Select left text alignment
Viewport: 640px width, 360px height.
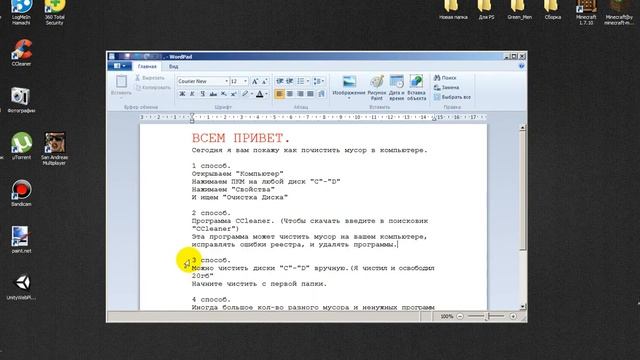click(x=279, y=94)
